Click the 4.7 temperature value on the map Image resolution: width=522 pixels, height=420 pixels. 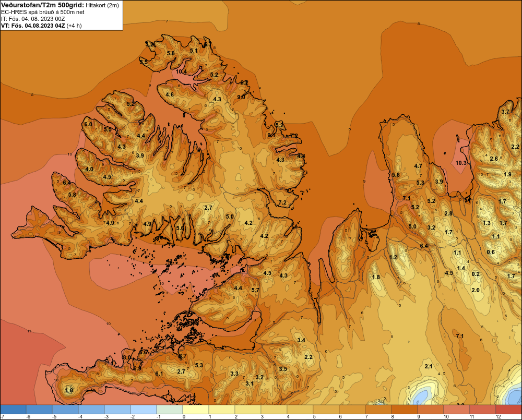point(418,166)
